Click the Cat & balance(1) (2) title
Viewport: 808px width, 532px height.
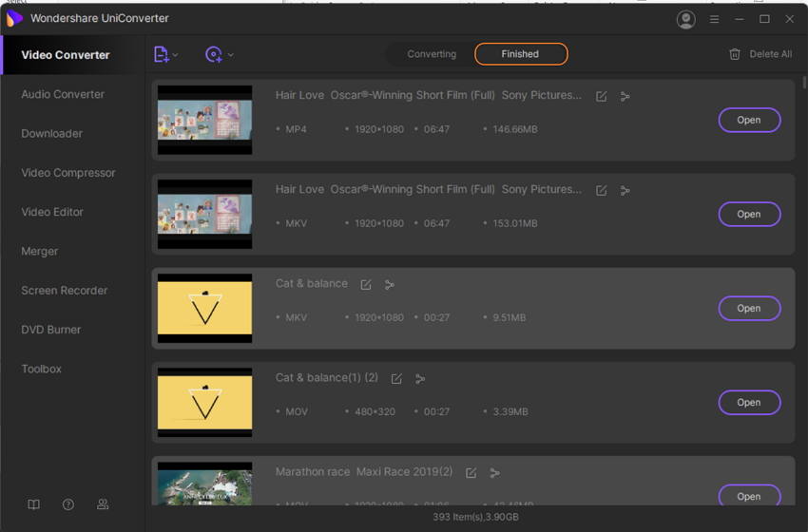(327, 378)
